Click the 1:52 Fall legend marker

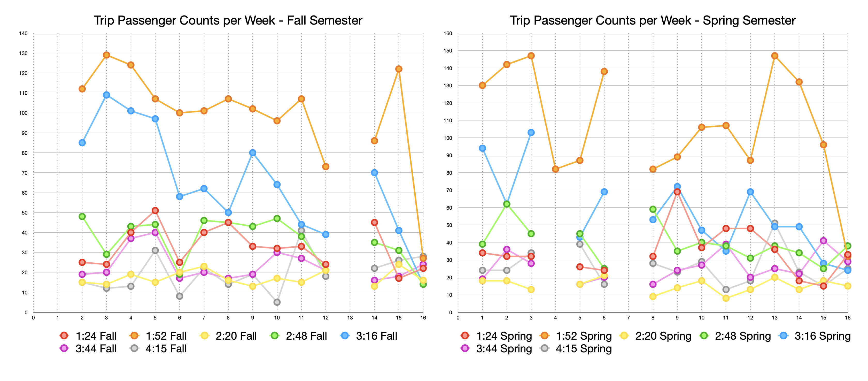pyautogui.click(x=134, y=336)
